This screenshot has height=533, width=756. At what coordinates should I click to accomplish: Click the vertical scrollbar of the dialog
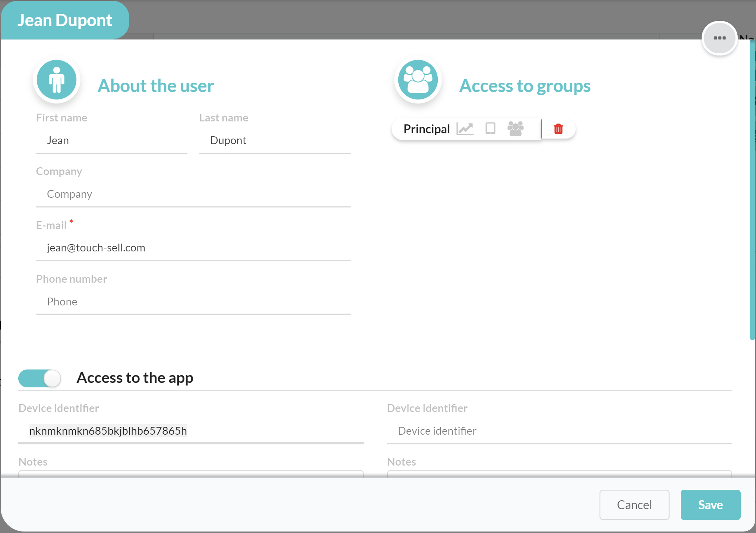(x=752, y=190)
